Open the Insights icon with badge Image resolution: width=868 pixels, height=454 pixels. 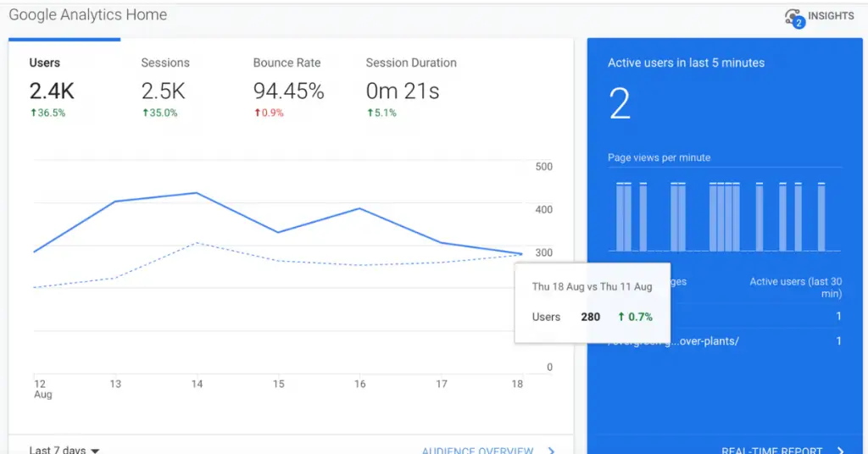coord(795,18)
